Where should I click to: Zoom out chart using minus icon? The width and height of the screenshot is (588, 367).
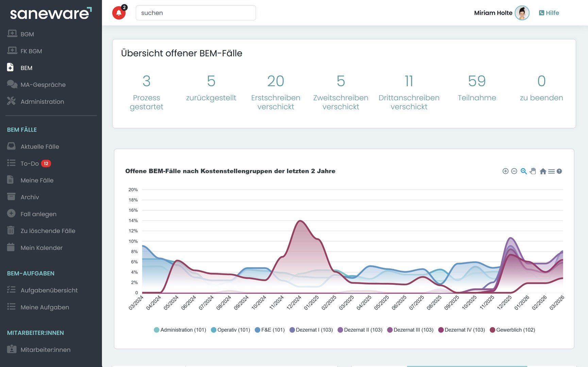coord(514,171)
